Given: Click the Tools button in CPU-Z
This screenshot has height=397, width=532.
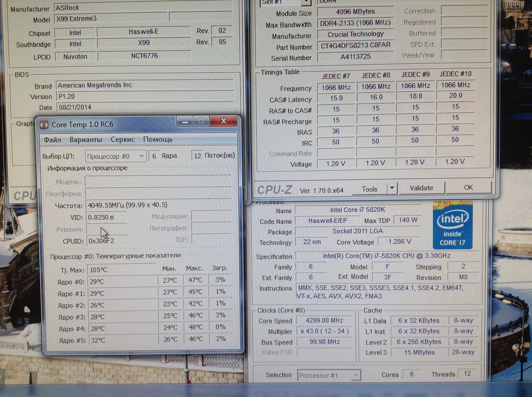Looking at the screenshot, I should [x=370, y=189].
